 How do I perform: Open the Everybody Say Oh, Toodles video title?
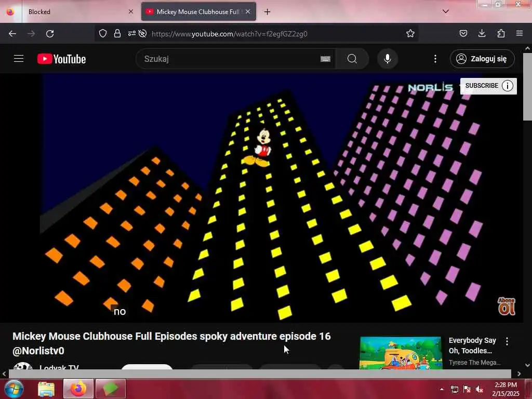[x=472, y=345]
